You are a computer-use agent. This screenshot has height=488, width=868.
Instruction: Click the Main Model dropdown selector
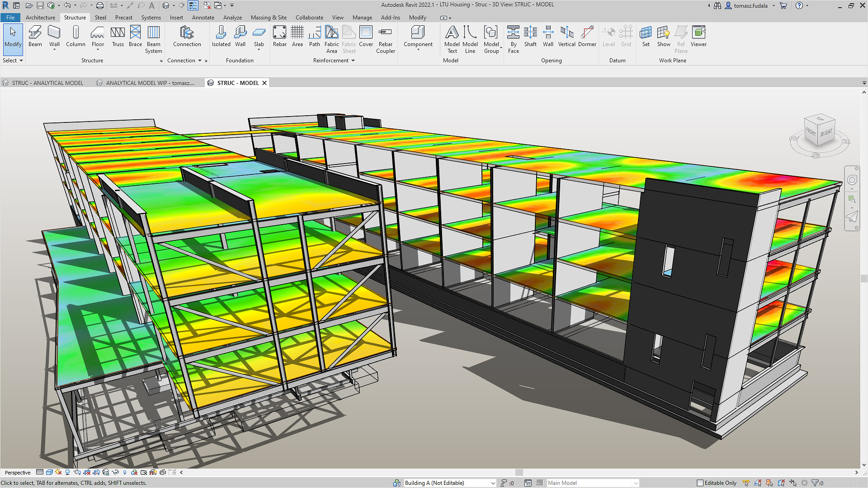pos(591,483)
